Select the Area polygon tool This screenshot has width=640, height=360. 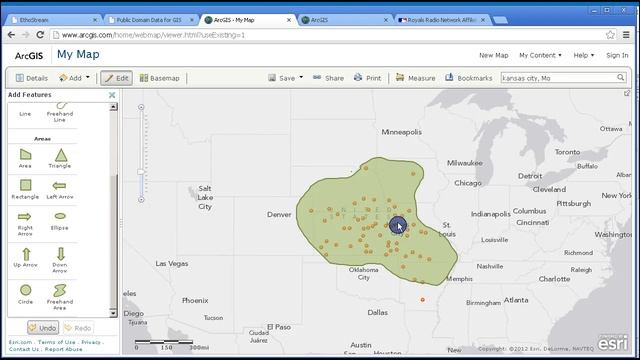25,158
